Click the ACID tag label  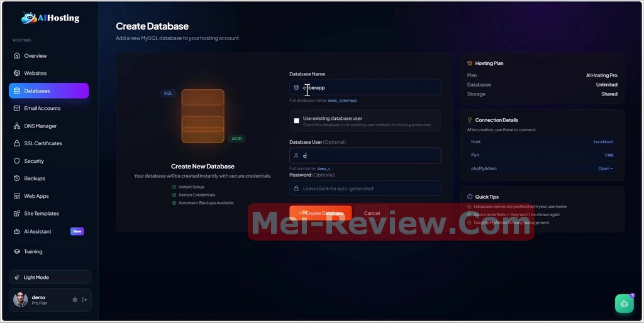[236, 139]
